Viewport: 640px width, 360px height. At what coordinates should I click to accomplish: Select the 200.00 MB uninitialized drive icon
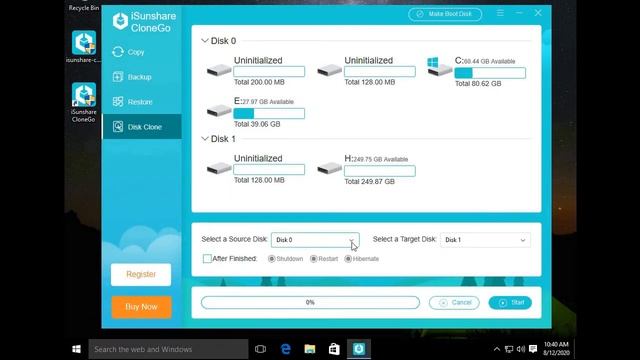[219, 70]
